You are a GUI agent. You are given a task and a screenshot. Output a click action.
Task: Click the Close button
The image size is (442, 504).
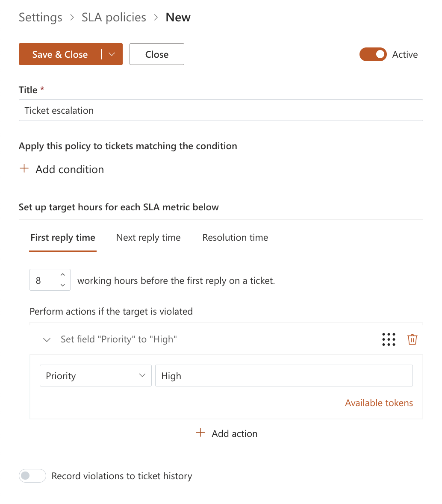pos(157,54)
